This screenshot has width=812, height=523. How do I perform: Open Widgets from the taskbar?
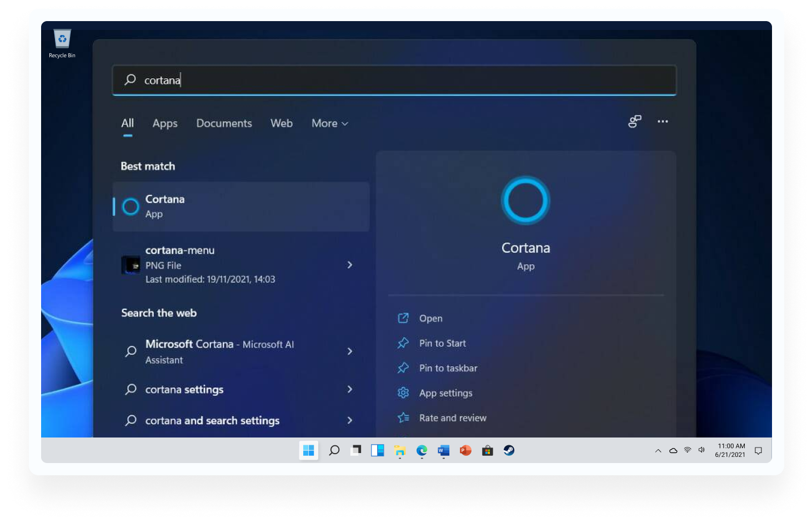coord(378,450)
